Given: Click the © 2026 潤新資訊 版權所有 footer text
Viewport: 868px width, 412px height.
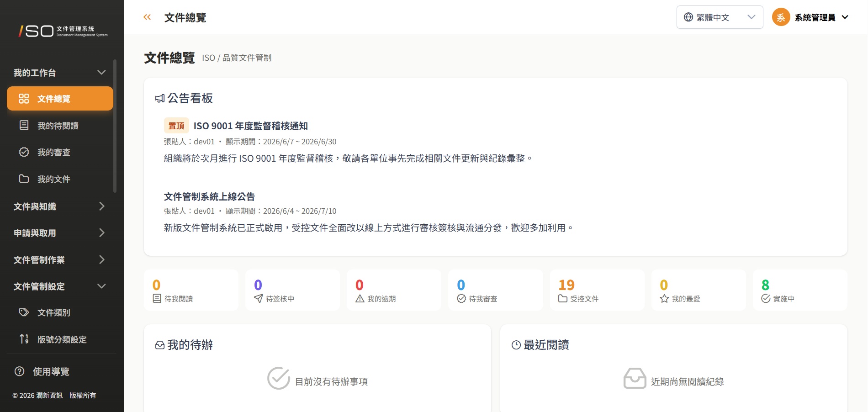Looking at the screenshot, I should 54,396.
